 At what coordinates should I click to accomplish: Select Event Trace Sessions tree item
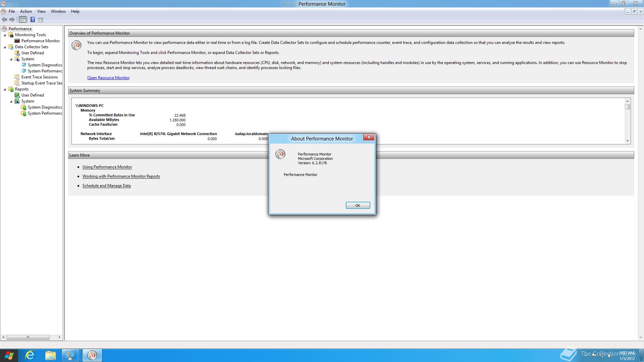40,77
